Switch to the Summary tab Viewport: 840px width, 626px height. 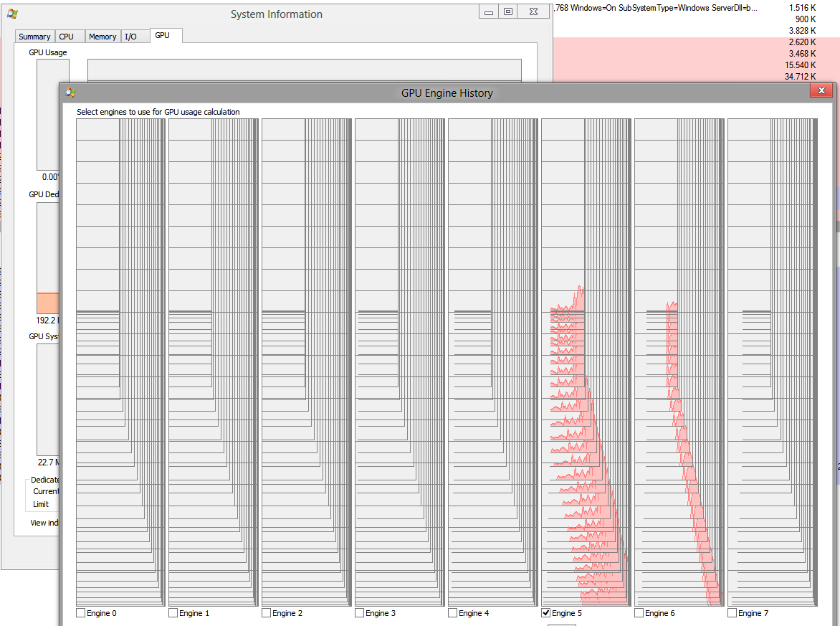click(34, 36)
